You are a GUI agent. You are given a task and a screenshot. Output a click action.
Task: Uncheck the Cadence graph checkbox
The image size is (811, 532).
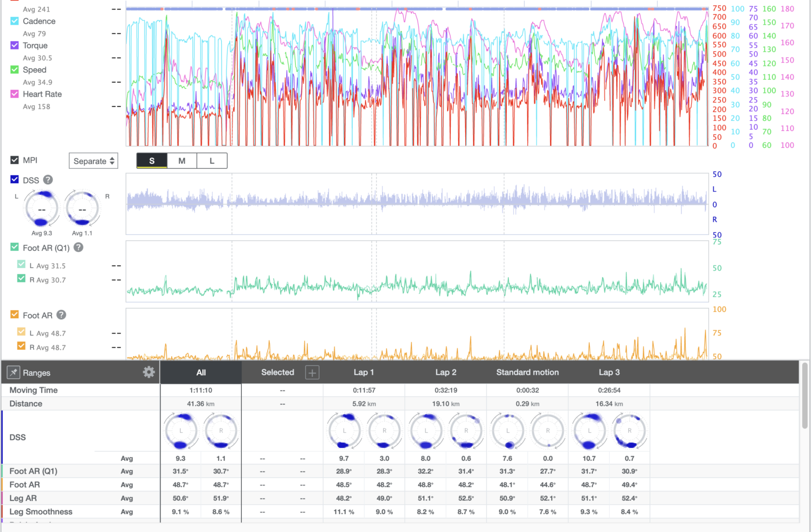[15, 21]
